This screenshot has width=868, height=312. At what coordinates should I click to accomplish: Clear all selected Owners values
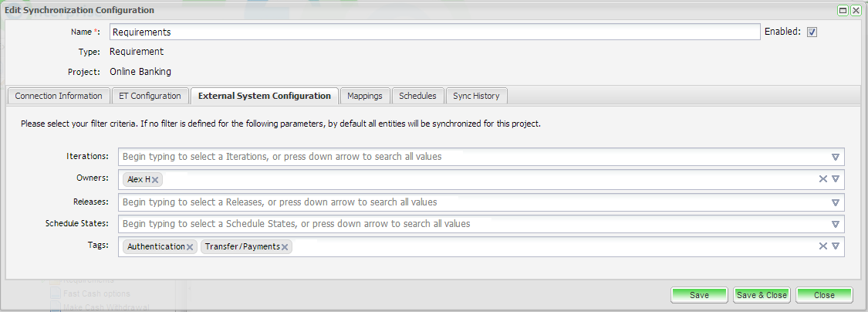[822, 179]
